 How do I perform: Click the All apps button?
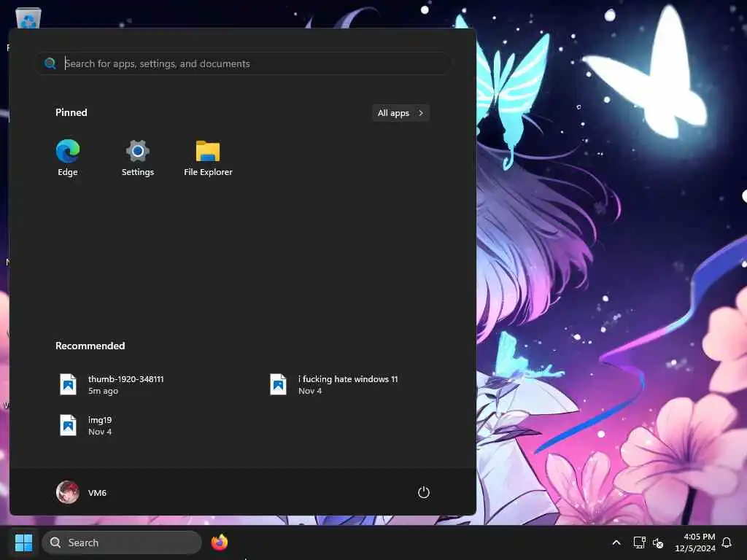pyautogui.click(x=400, y=113)
